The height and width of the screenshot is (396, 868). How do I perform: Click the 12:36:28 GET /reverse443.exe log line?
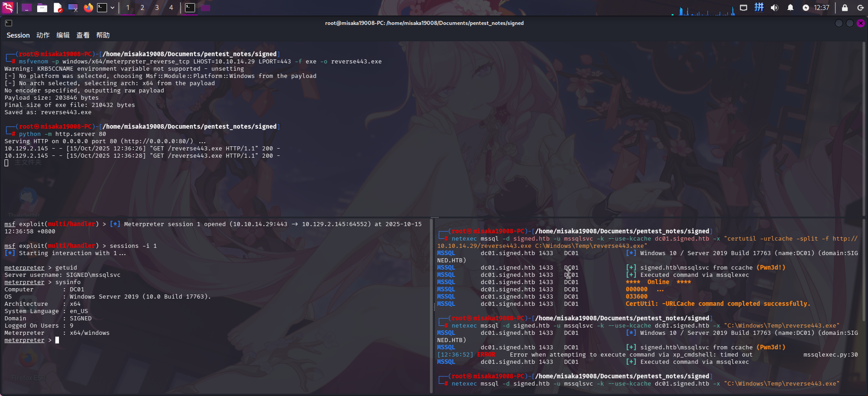(142, 156)
